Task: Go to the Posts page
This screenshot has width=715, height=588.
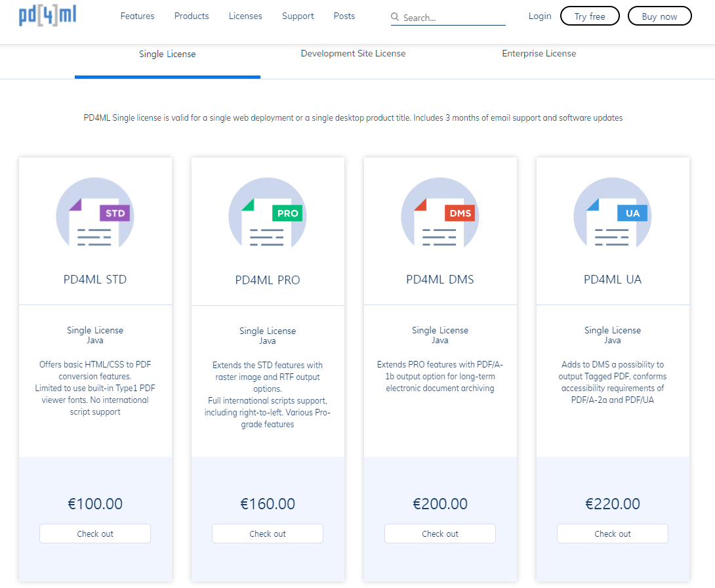Action: click(344, 16)
